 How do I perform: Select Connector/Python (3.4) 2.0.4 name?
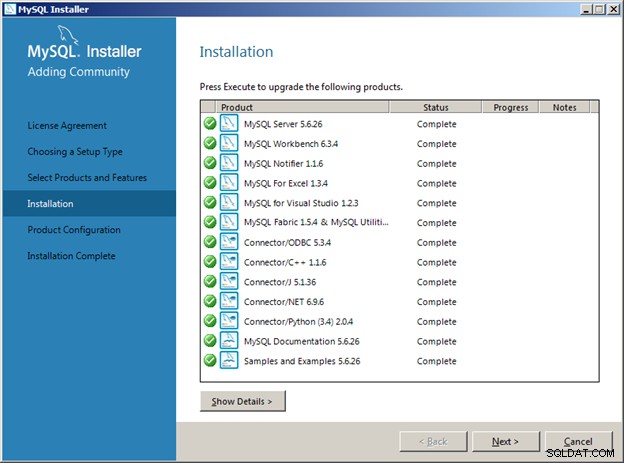pos(298,321)
